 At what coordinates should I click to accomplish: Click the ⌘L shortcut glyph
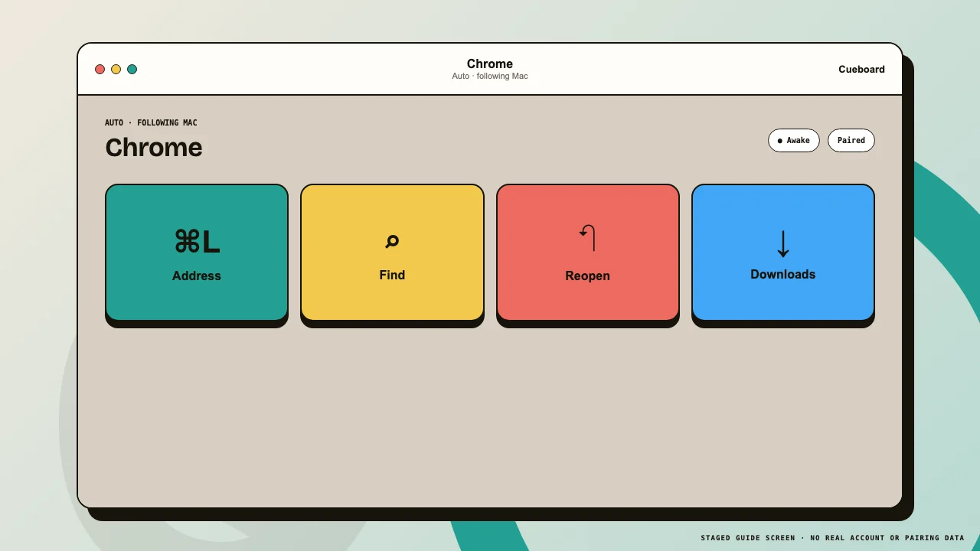point(197,242)
